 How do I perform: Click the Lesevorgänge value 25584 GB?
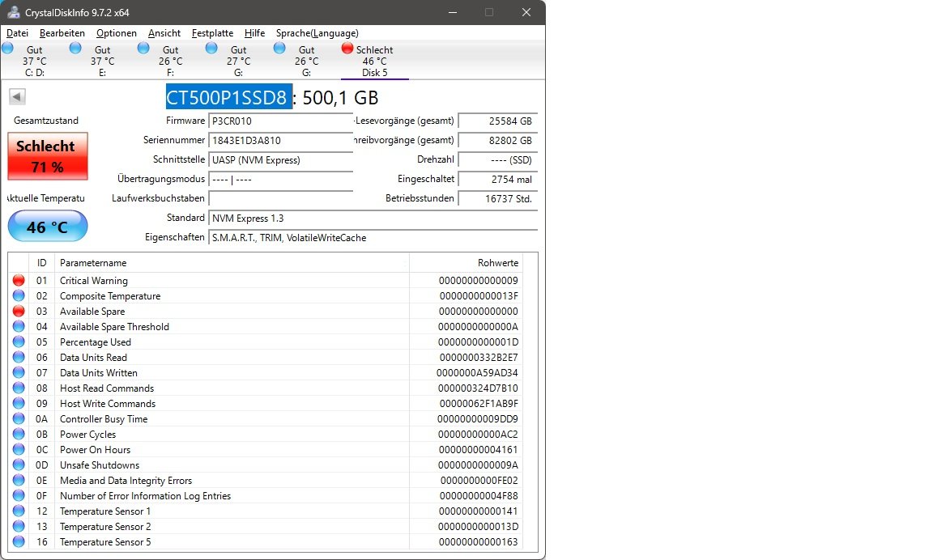(498, 121)
